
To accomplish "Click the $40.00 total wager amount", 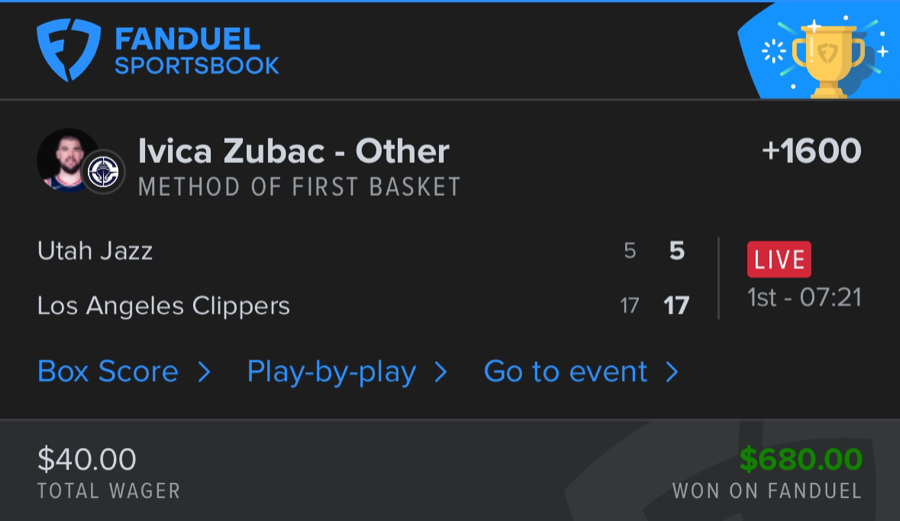I will coord(87,460).
